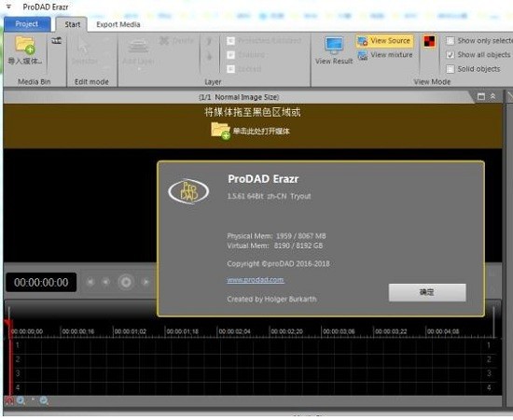The image size is (513, 420).
Task: Switch to the Start tab
Action: click(72, 24)
